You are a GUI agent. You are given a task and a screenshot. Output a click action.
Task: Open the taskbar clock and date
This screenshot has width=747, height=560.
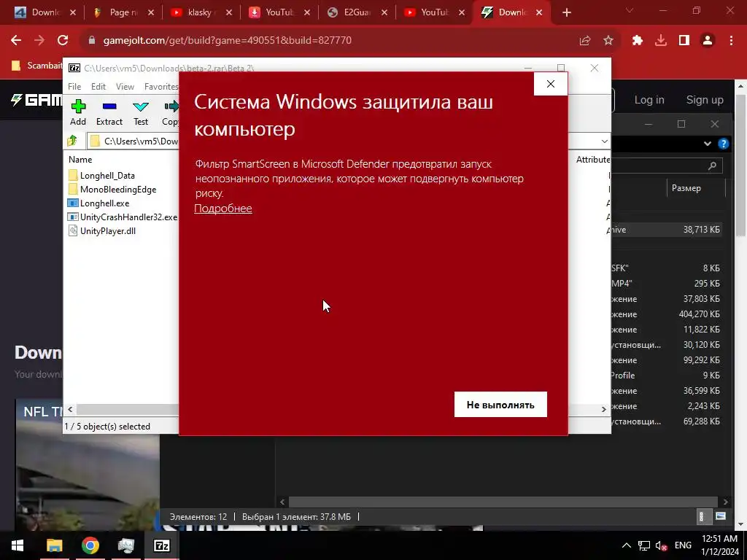pos(719,545)
